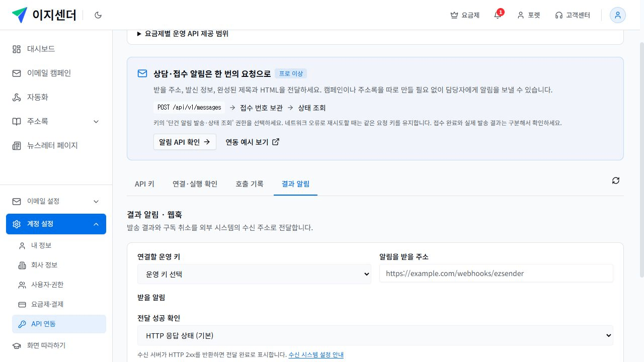
Task: Switch to the API 키 tab
Action: click(144, 184)
